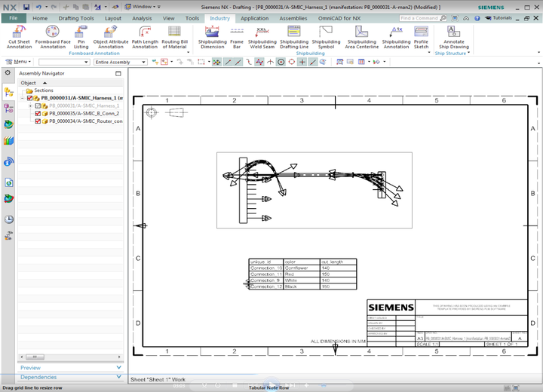
Task: Open Annotate Ship Drawing tool
Action: [454, 37]
